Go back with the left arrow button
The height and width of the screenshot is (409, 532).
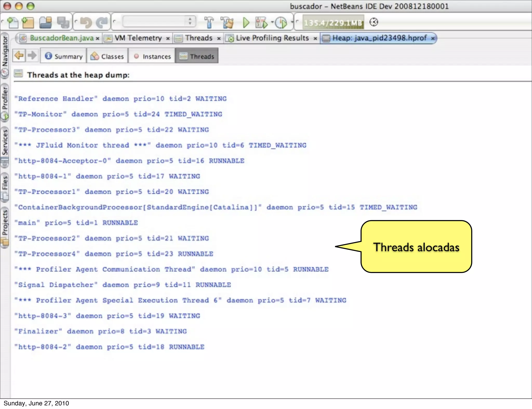click(19, 56)
